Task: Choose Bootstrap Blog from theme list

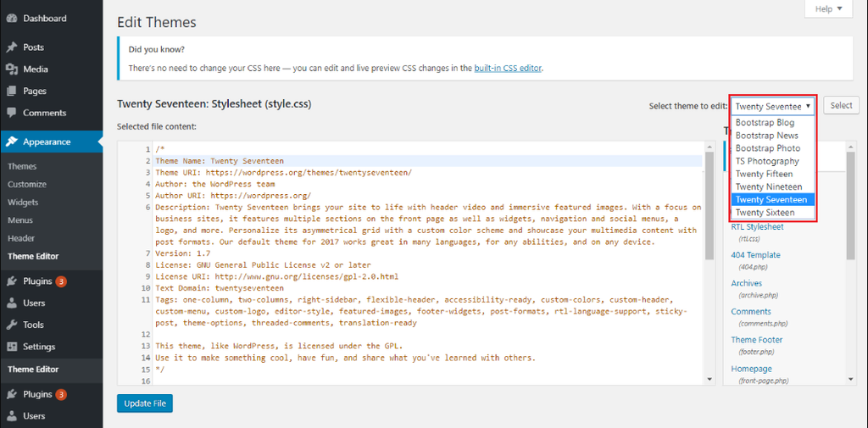Action: (773, 122)
